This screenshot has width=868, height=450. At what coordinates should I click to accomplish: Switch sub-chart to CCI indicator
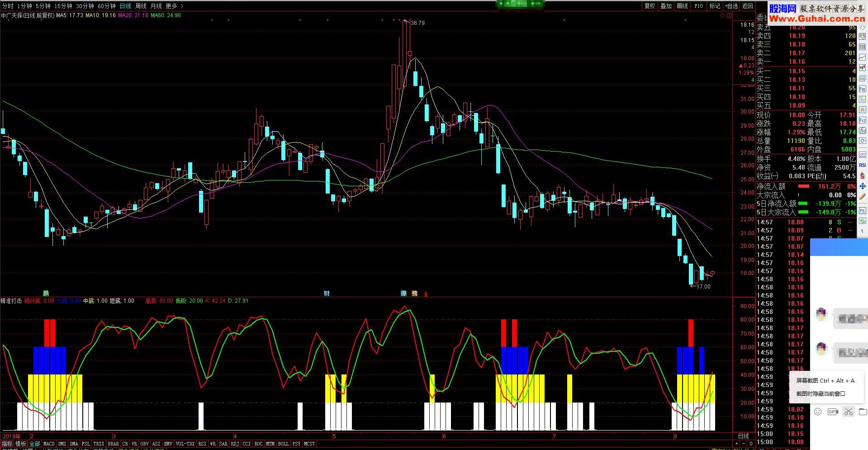[247, 444]
